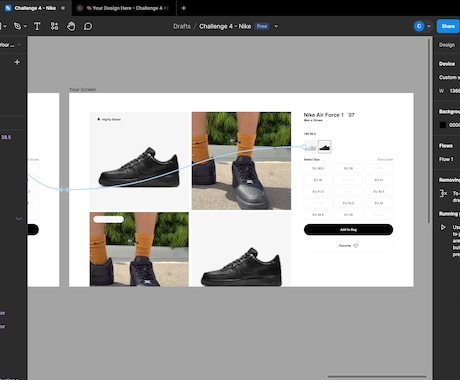Switch to the Challenge 4 - Nike tab
This screenshot has height=380, width=460.
click(35, 8)
